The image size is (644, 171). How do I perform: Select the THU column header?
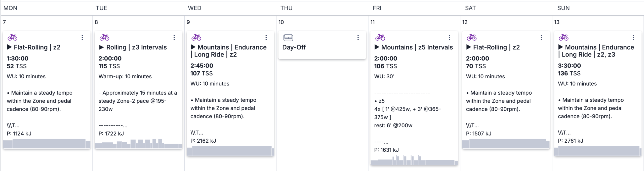[287, 8]
